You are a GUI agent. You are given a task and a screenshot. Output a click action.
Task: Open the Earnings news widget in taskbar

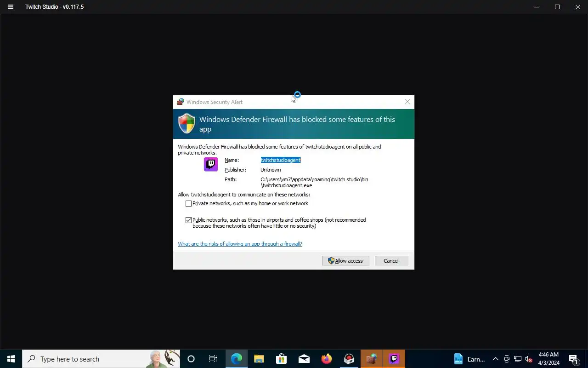click(x=469, y=359)
